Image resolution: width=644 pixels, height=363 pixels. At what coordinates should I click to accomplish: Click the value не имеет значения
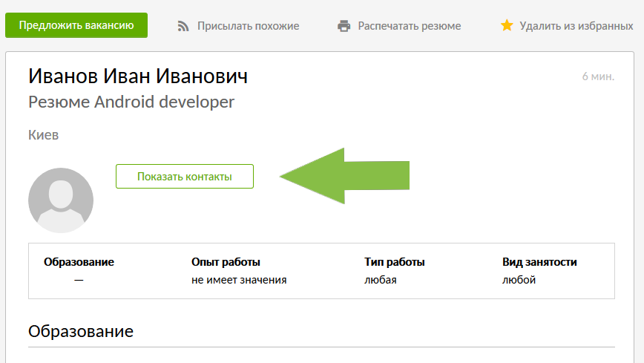tap(239, 280)
